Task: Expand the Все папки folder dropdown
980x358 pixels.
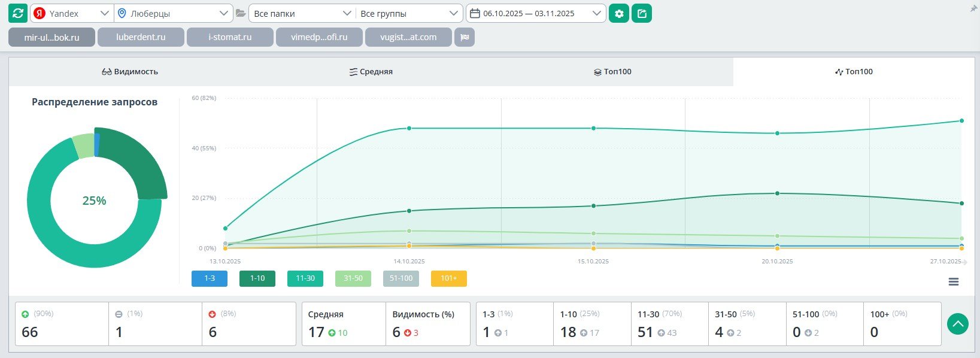Action: [302, 13]
